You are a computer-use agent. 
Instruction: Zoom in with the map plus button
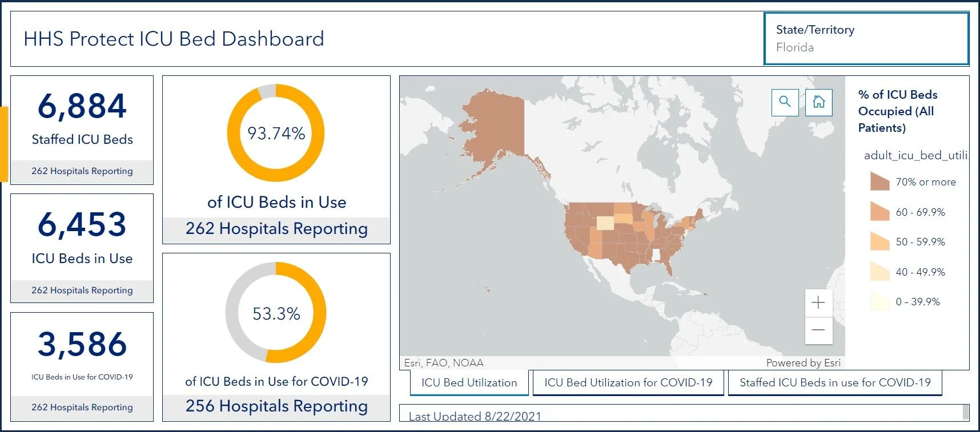(818, 302)
